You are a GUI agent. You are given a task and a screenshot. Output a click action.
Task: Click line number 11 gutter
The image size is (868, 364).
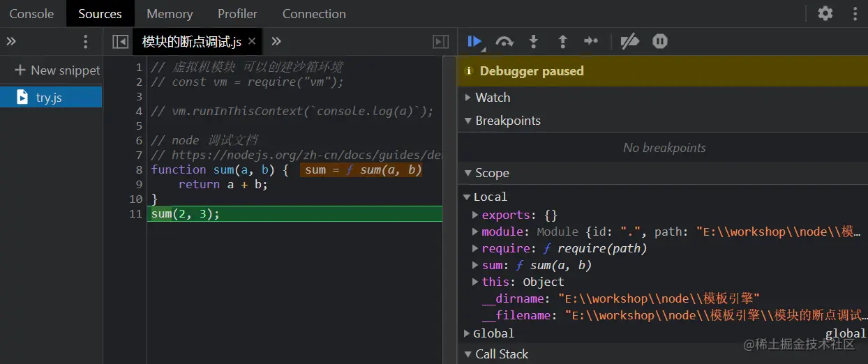tap(135, 213)
